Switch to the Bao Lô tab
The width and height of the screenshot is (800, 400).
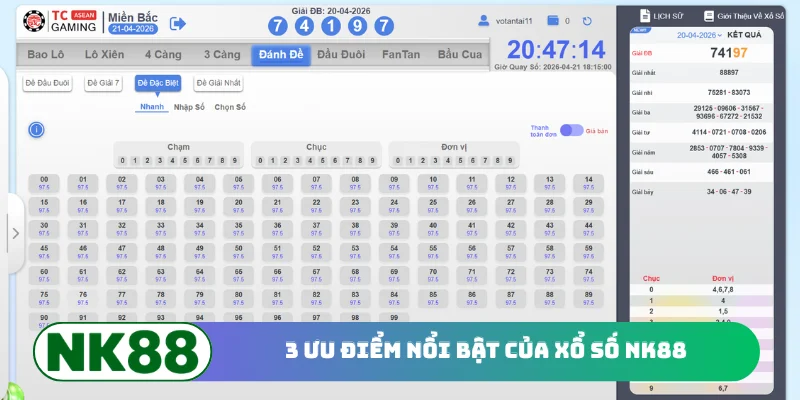point(46,55)
